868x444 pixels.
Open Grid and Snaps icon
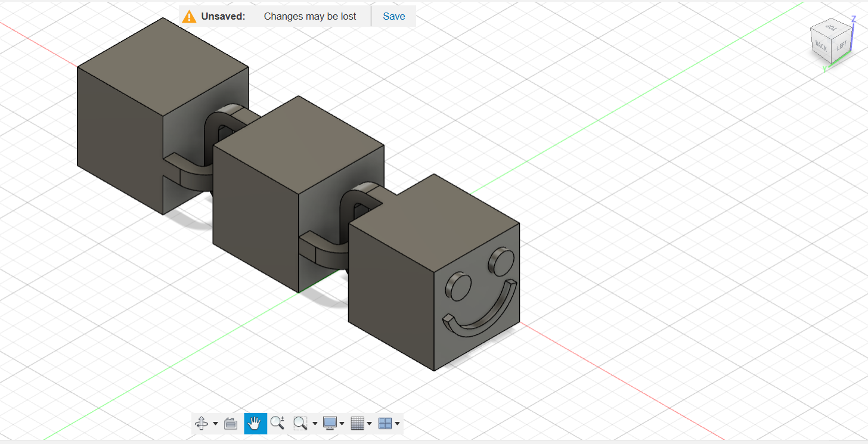tap(357, 424)
